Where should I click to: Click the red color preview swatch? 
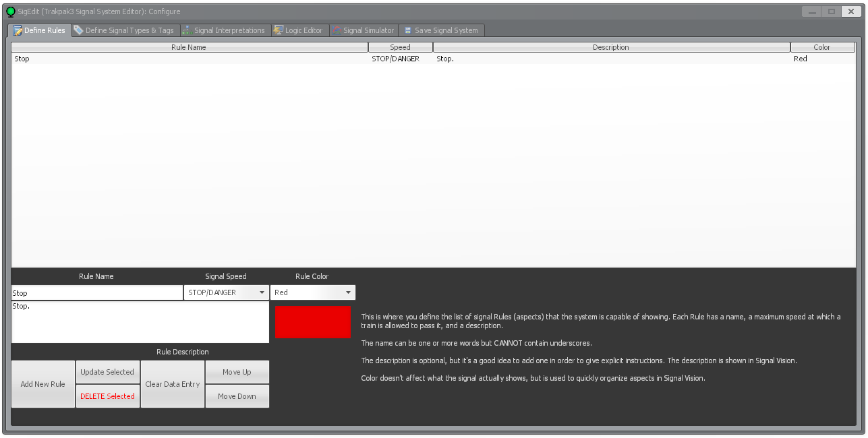(313, 322)
